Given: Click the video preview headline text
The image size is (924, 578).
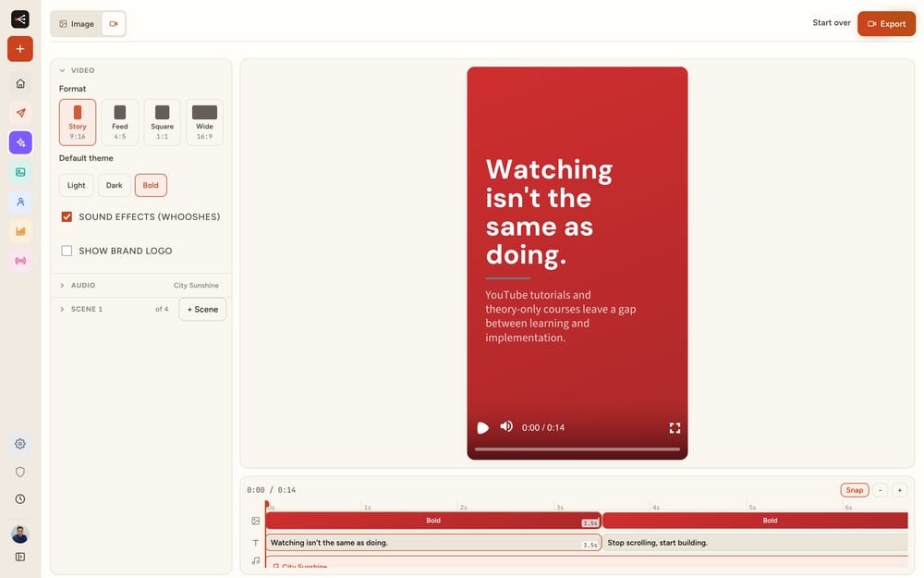Looking at the screenshot, I should click(x=549, y=212).
